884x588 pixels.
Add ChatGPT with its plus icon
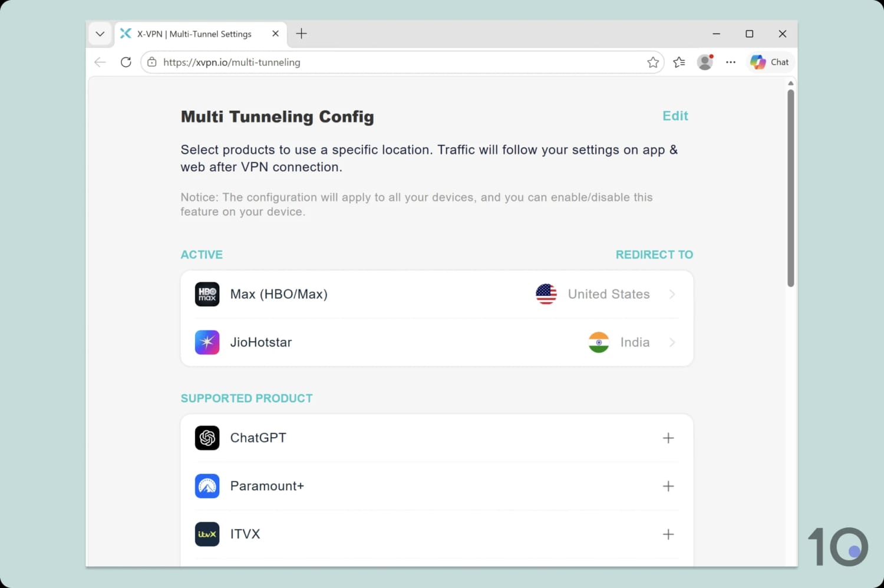[668, 438]
